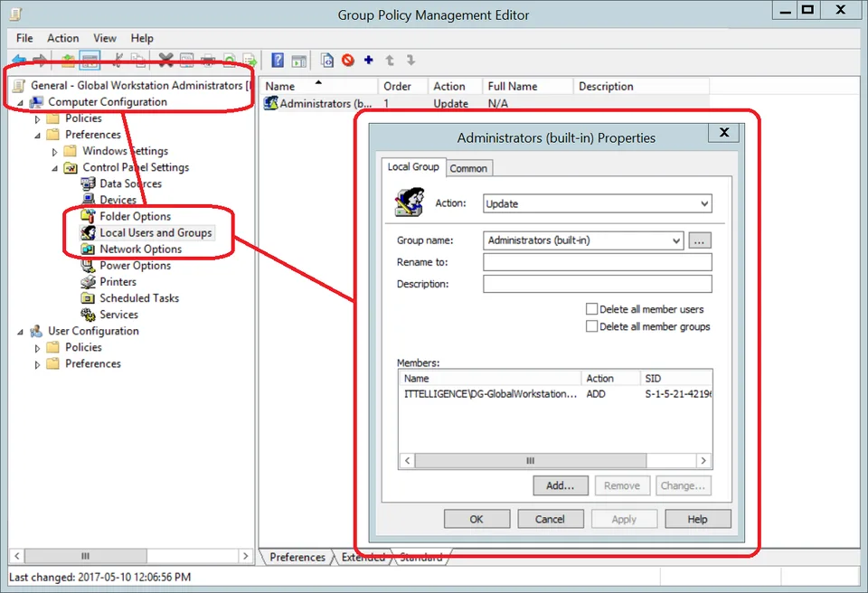Open the Group name combo box

[x=583, y=240]
